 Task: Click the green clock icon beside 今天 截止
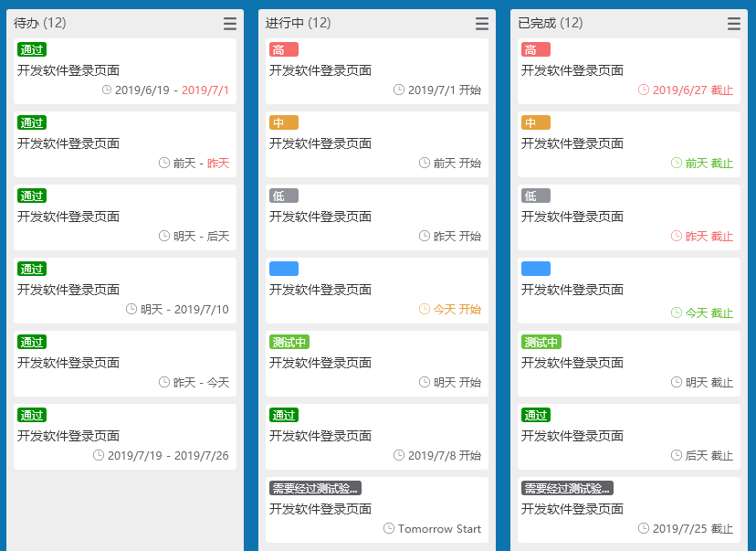point(677,313)
